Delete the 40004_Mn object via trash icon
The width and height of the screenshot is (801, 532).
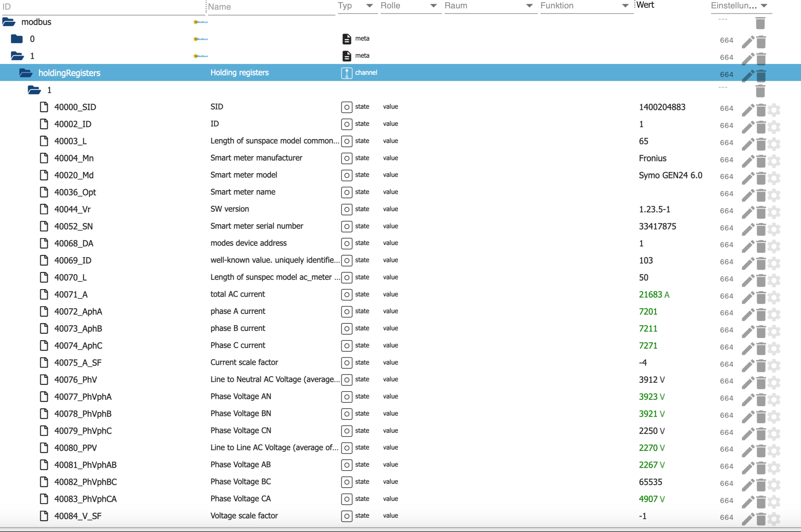click(x=761, y=161)
